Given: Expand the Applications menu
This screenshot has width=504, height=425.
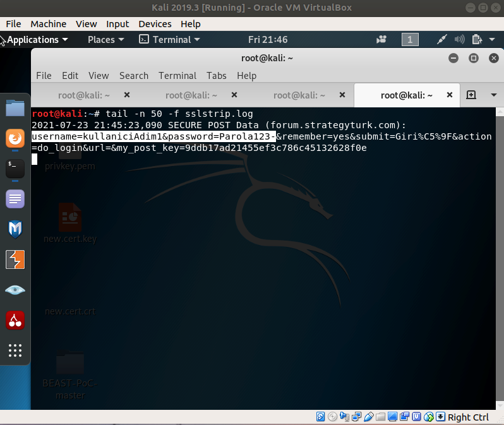Looking at the screenshot, I should 38,40.
